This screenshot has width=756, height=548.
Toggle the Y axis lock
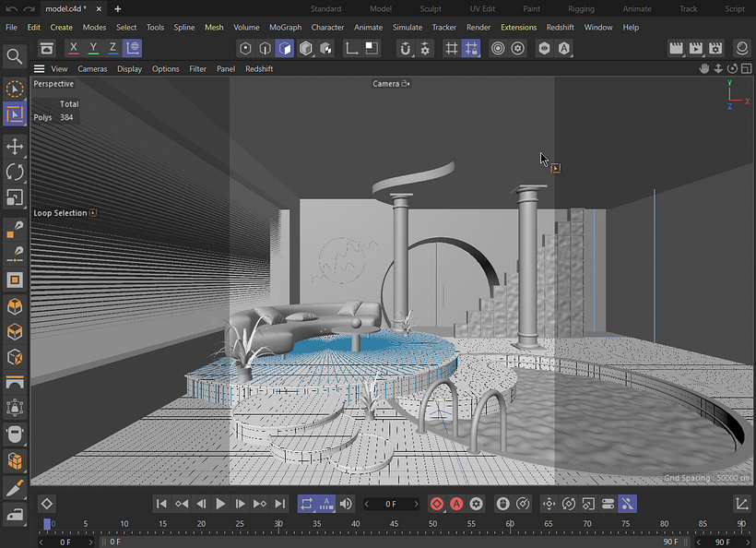pyautogui.click(x=93, y=48)
